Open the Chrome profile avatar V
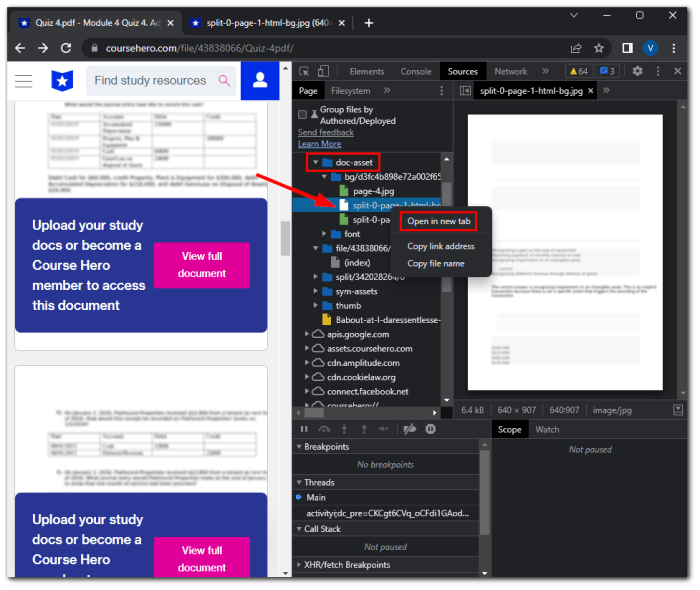 (x=650, y=48)
